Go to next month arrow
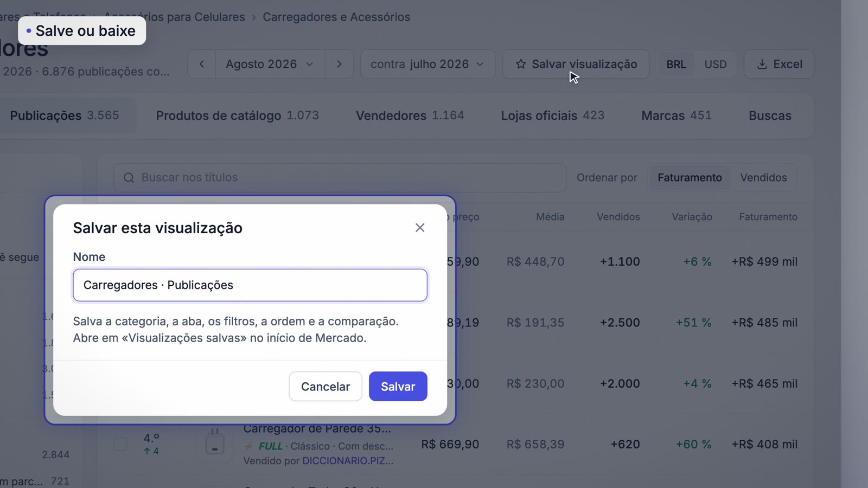 [x=340, y=64]
